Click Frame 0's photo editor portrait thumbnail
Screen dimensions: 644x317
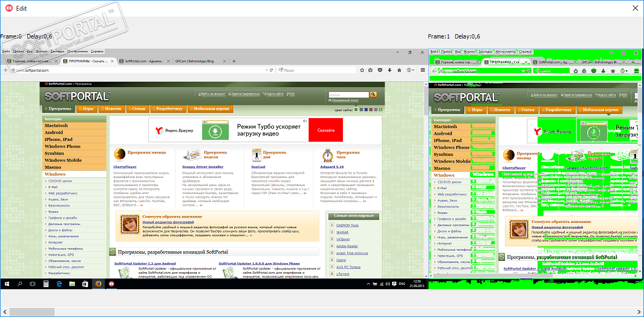coord(131,226)
